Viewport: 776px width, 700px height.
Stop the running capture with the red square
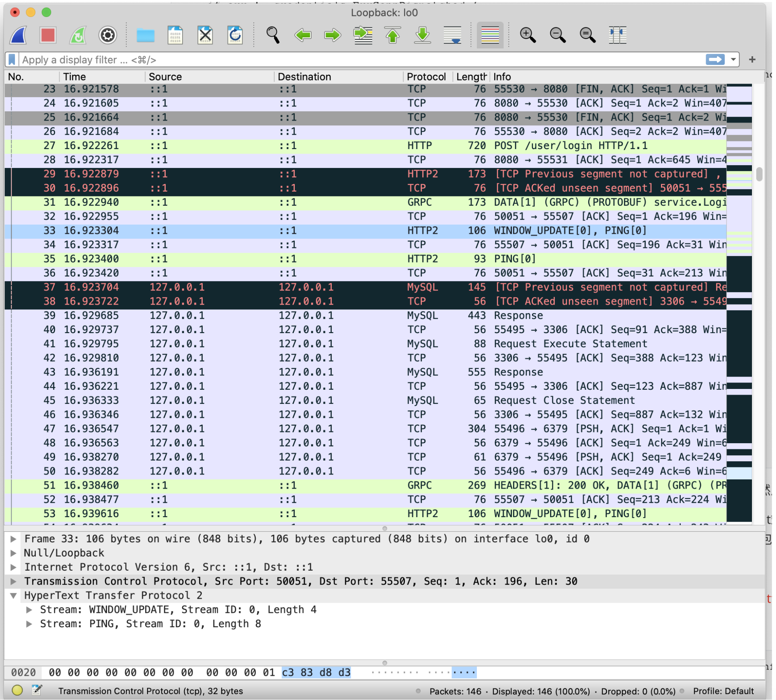(48, 35)
